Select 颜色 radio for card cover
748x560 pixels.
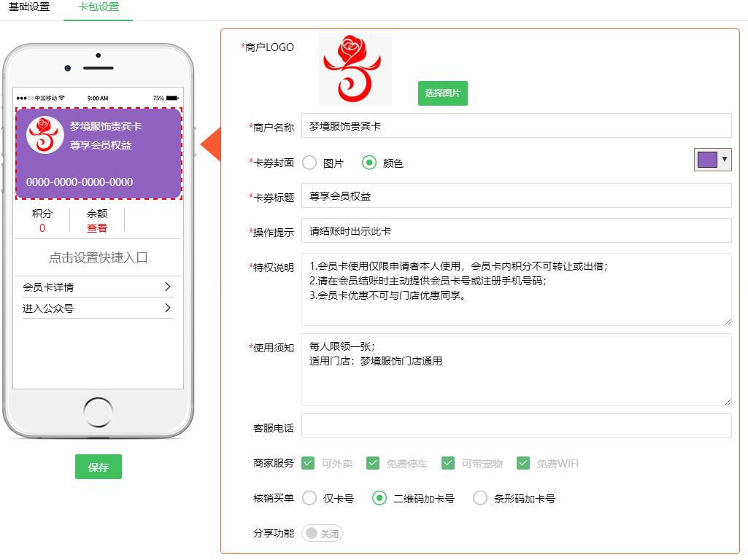(x=369, y=163)
